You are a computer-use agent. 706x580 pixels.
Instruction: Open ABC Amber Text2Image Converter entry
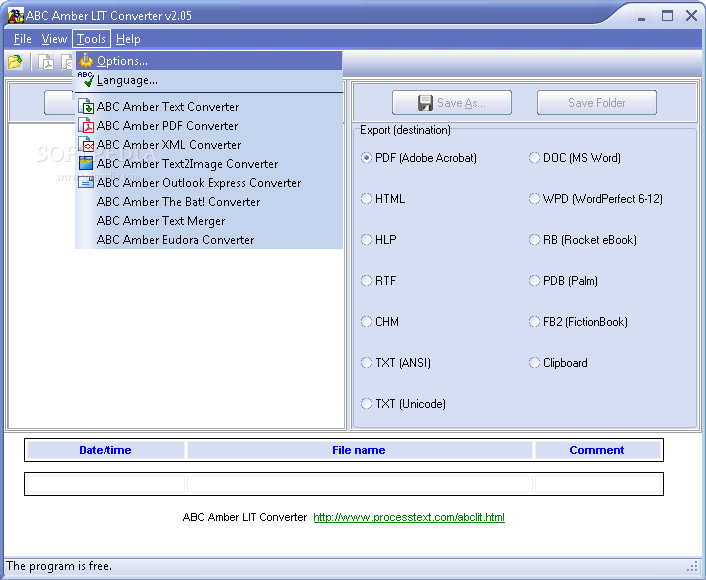pos(209,163)
